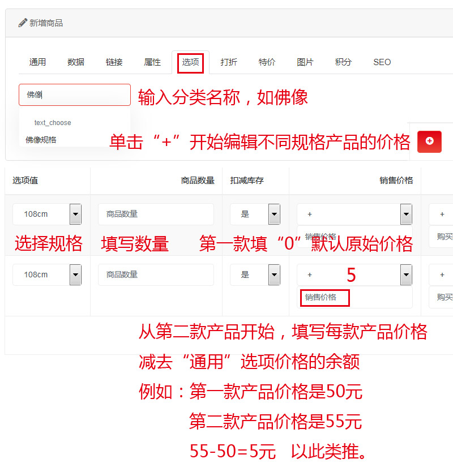Switch to the 通用 tab
This screenshot has height=476, width=453.
[37, 62]
